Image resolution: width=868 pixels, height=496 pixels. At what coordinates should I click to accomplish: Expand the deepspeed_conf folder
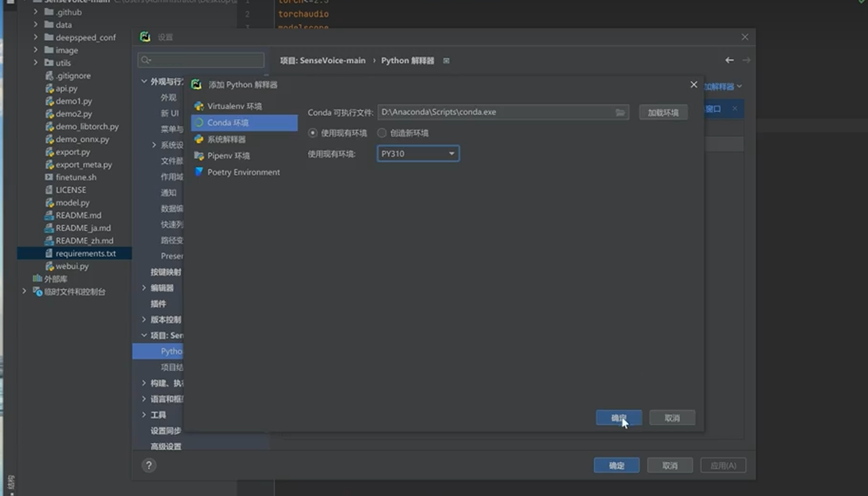coord(36,37)
